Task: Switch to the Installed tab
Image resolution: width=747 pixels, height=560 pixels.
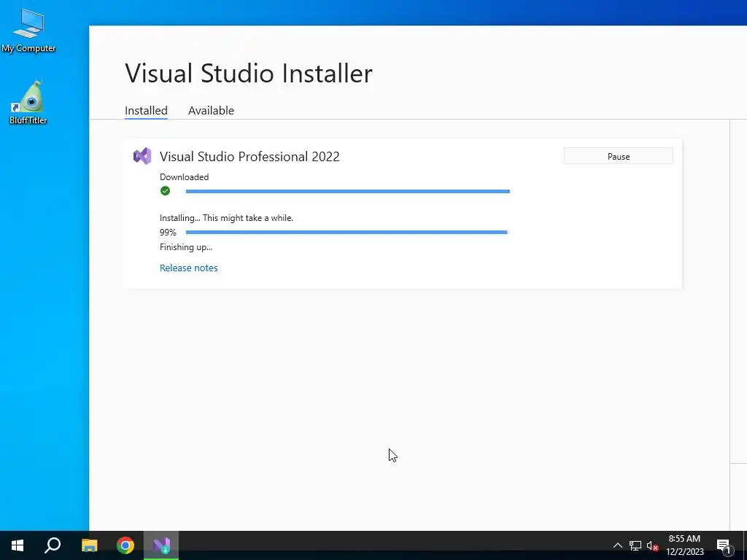Action: tap(146, 111)
